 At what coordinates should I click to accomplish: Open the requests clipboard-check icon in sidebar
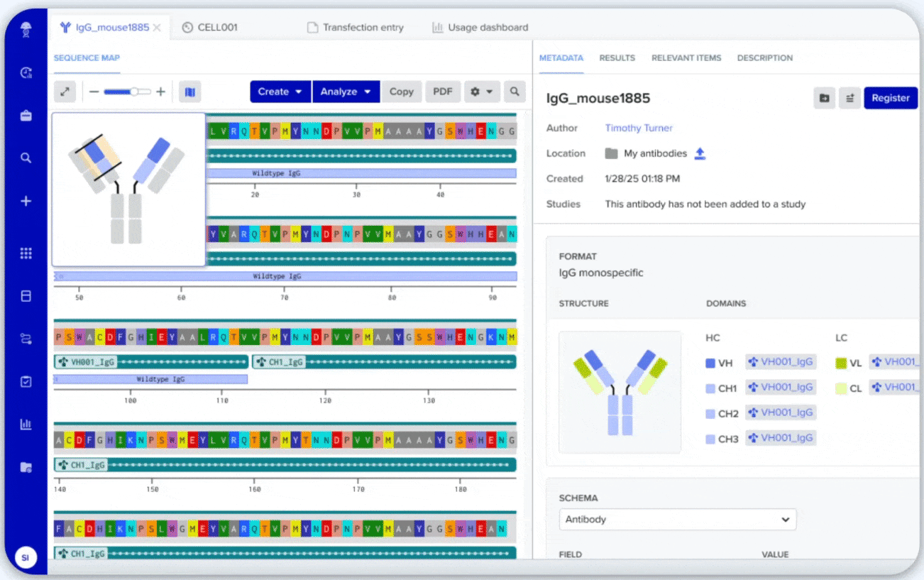[x=26, y=382]
